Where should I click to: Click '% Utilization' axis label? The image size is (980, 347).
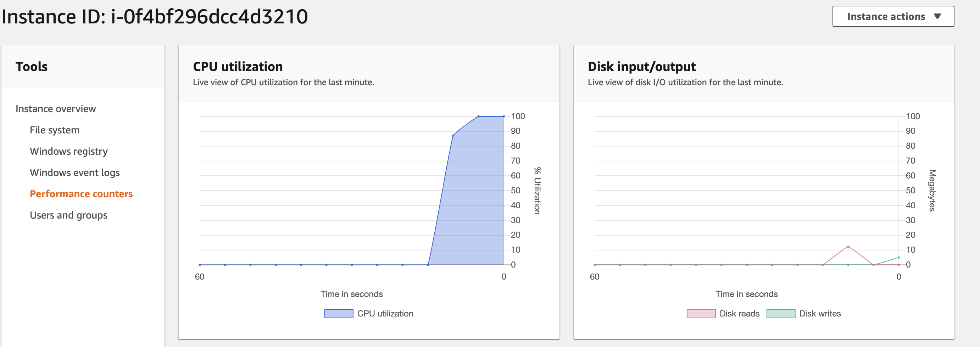tap(537, 191)
